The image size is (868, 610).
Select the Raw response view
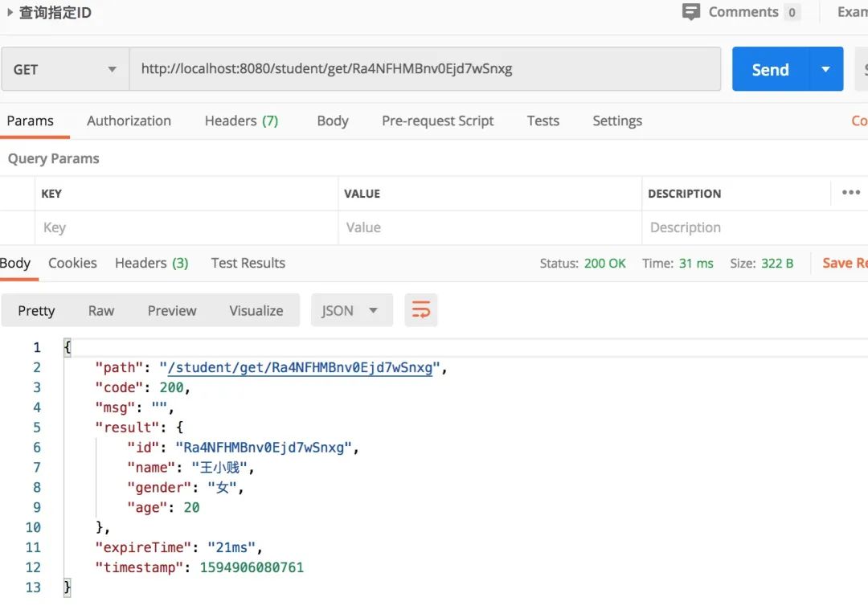pos(101,310)
